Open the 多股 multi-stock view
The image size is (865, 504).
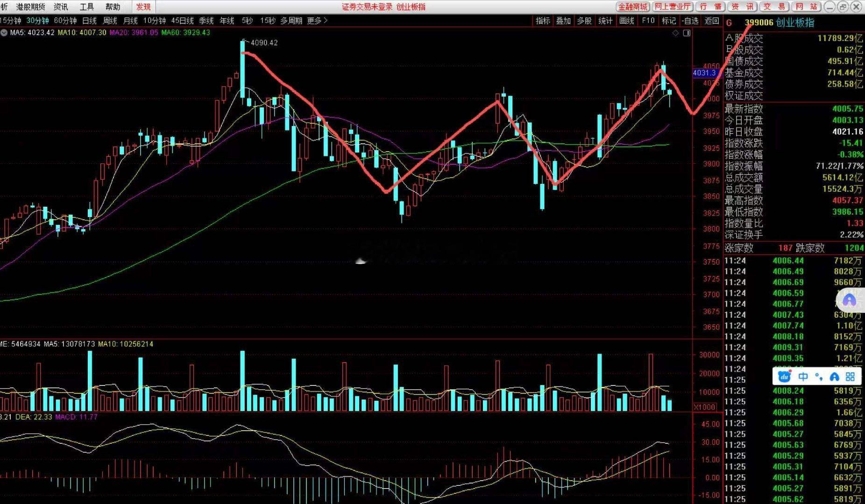point(584,21)
